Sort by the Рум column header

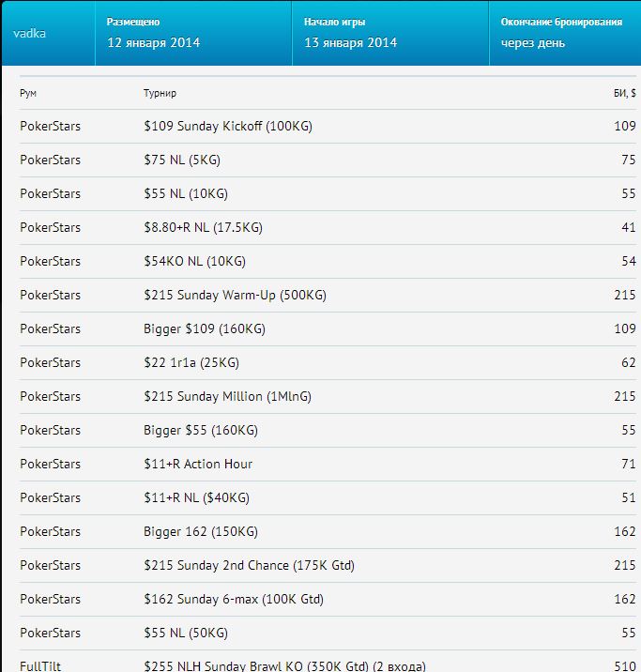coord(28,93)
